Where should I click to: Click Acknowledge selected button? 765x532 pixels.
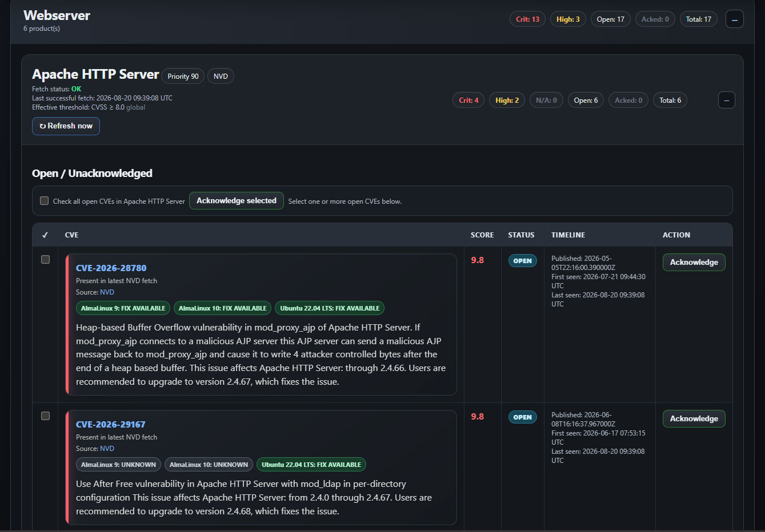click(x=237, y=201)
